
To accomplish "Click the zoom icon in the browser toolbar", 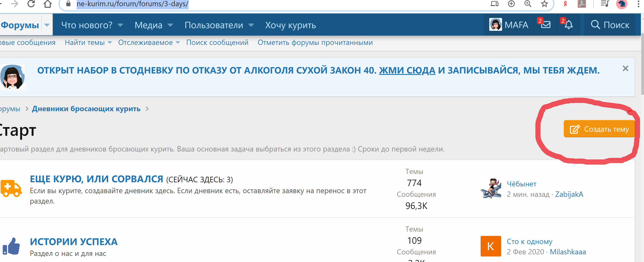I will 527,4.
